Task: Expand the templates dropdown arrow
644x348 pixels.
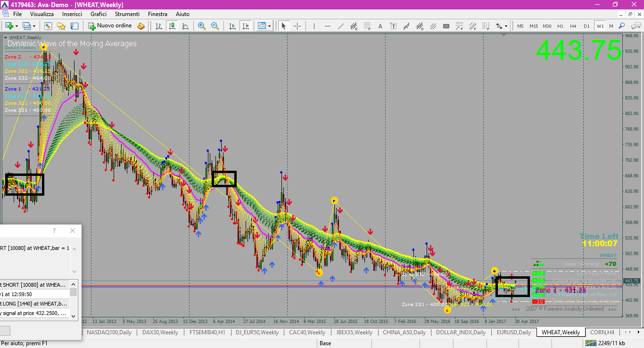Action: click(270, 26)
